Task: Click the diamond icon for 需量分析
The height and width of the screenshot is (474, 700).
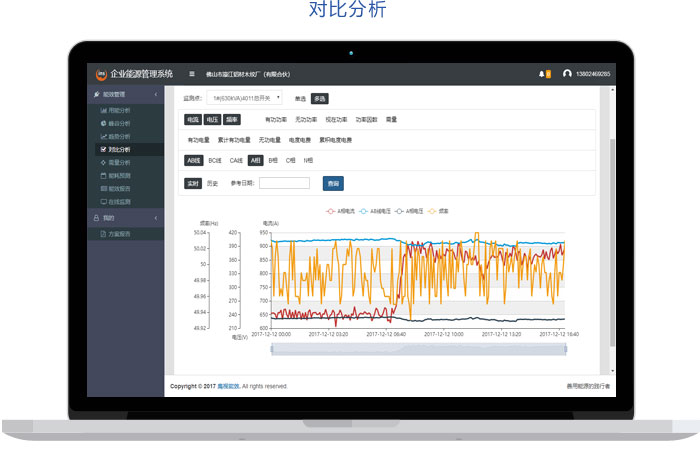Action: [104, 162]
